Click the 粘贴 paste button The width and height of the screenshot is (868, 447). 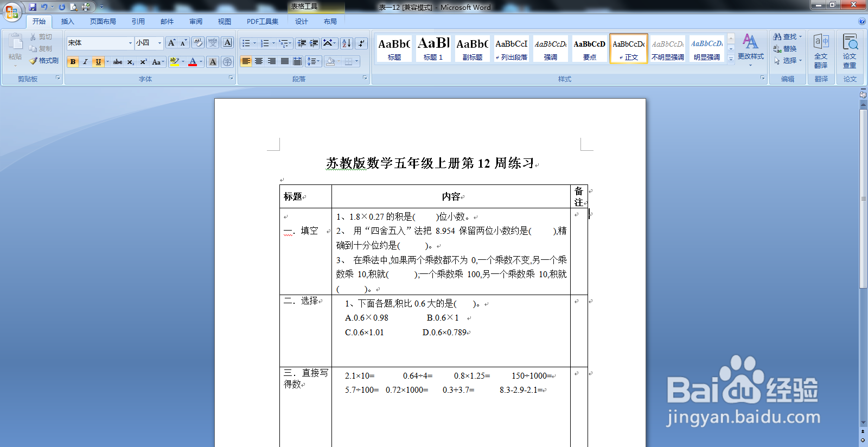coord(15,50)
